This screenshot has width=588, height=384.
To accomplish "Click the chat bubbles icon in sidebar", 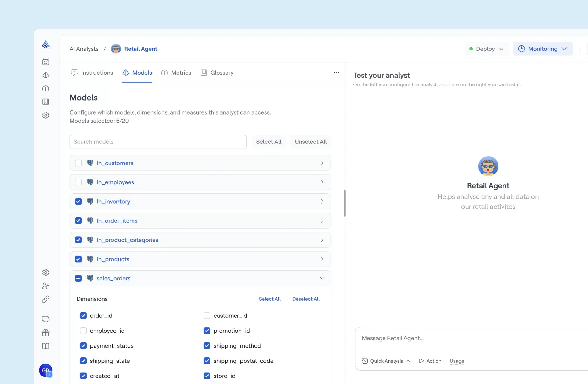I will (46, 319).
